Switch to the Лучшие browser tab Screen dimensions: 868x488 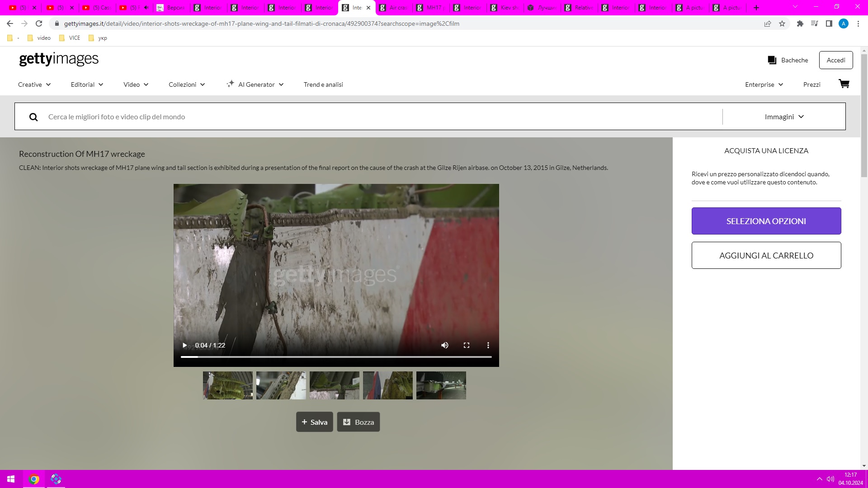pyautogui.click(x=542, y=8)
